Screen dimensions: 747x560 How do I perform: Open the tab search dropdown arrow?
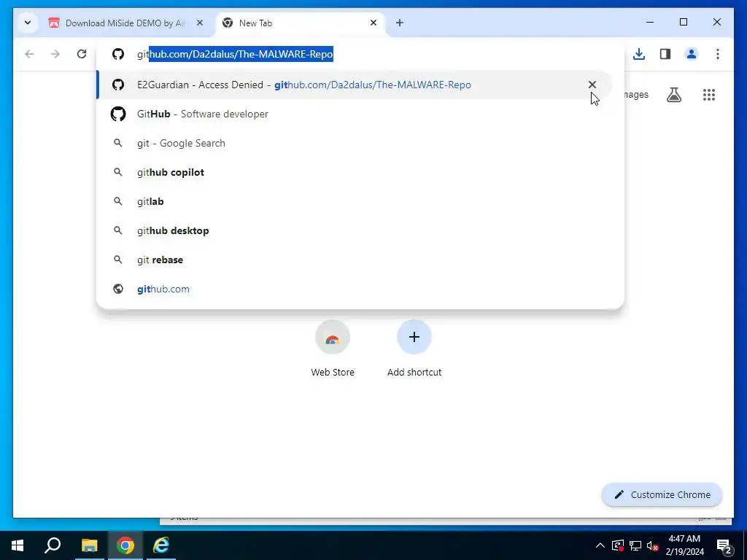pos(28,23)
